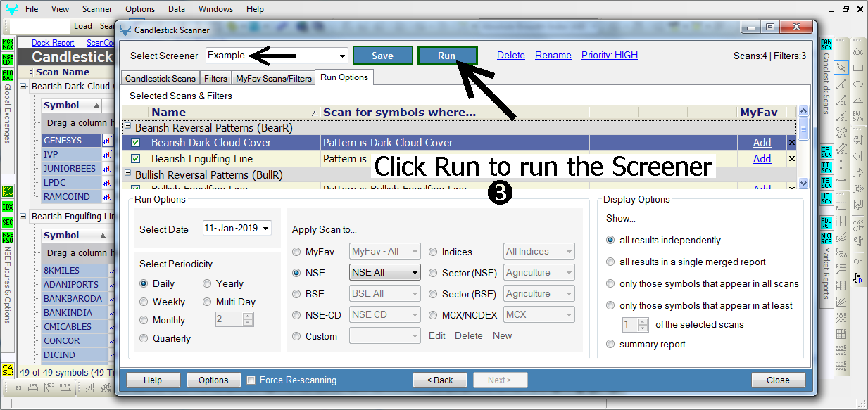
Task: Click the HP SCN scanner icon
Action: click(826, 198)
